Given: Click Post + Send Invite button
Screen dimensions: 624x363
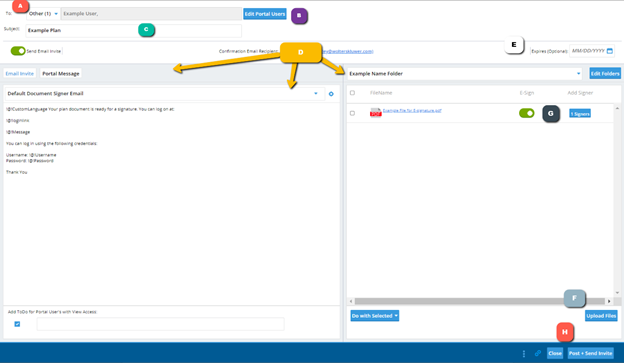Looking at the screenshot, I should pos(590,353).
